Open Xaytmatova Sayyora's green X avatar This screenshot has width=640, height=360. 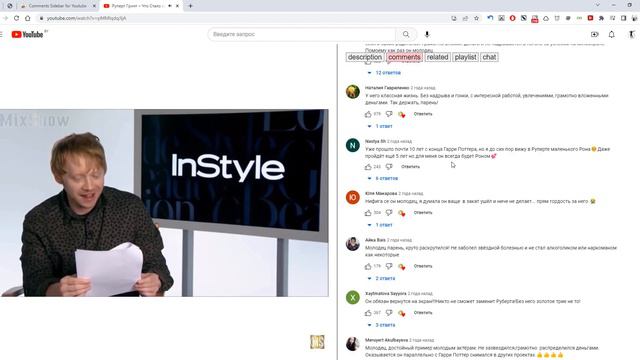353,297
